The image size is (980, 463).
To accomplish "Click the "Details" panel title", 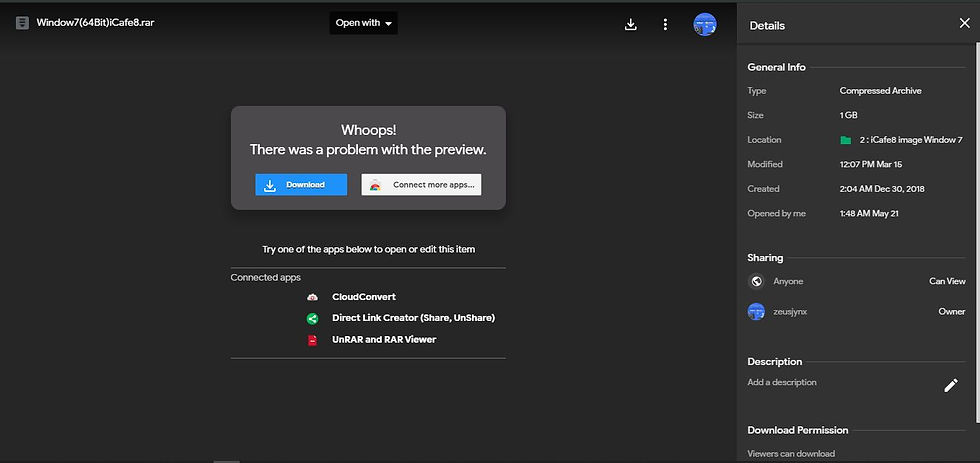I will [767, 26].
